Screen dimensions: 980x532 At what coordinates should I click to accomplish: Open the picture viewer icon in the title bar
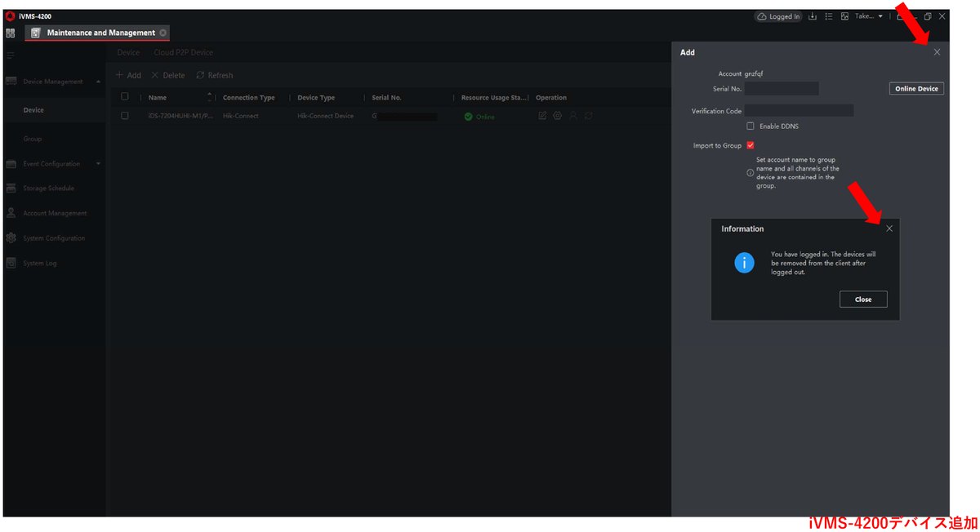tap(844, 16)
